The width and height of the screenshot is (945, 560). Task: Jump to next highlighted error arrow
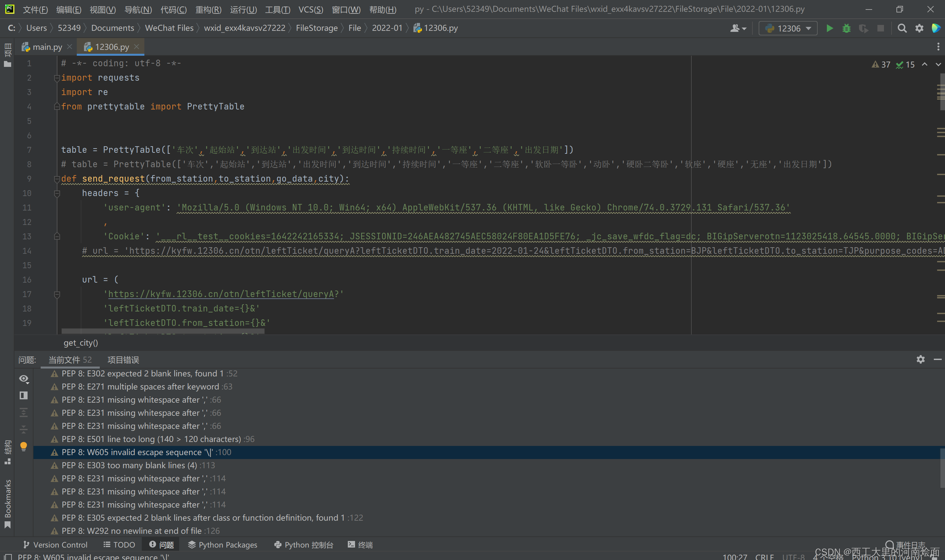(938, 64)
